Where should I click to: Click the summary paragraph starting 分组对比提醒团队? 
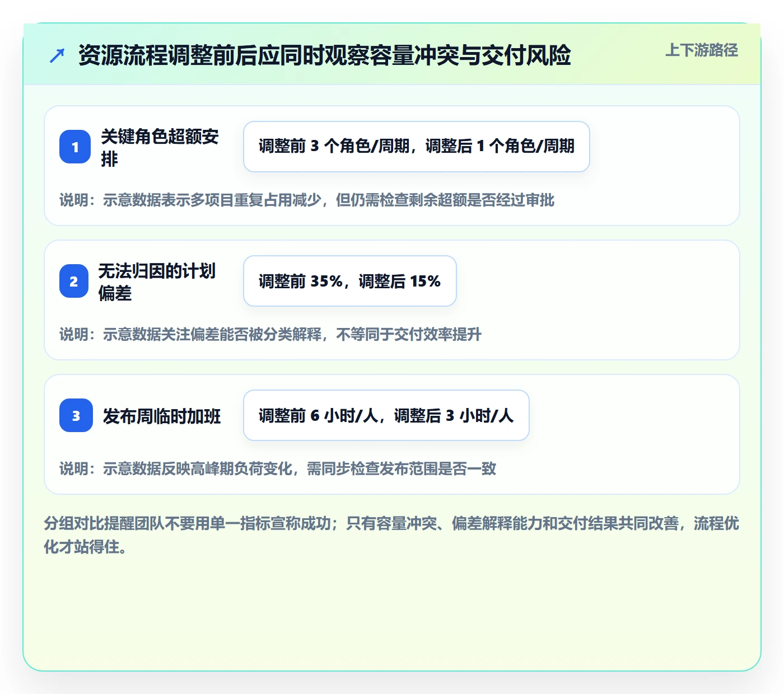[391, 535]
